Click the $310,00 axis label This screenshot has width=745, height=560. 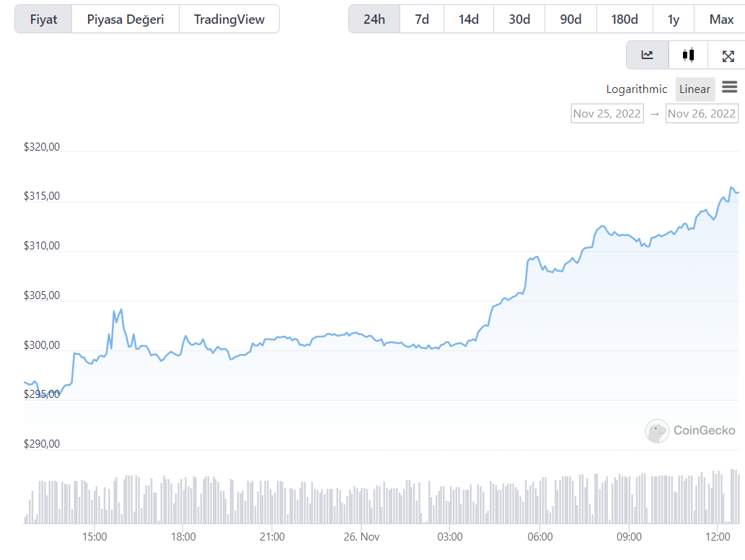click(42, 246)
